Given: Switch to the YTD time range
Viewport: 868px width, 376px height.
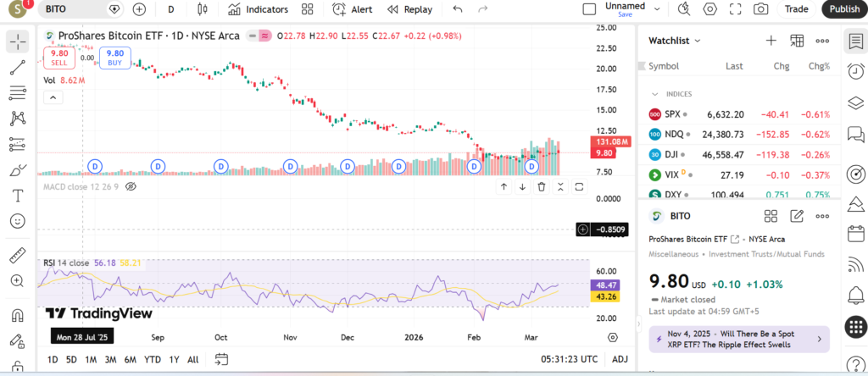Looking at the screenshot, I should [153, 359].
